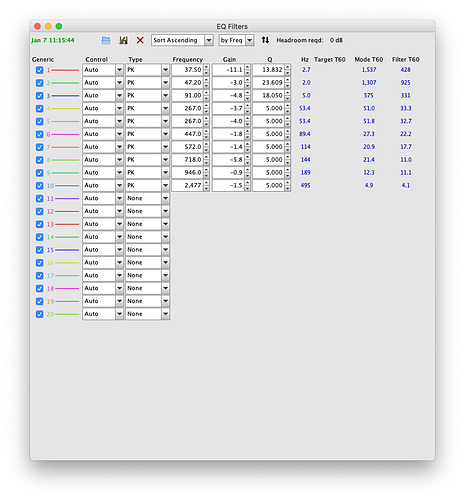The image size is (465, 500).
Task: Open filter 1 Type PK dropdown
Action: 148,70
